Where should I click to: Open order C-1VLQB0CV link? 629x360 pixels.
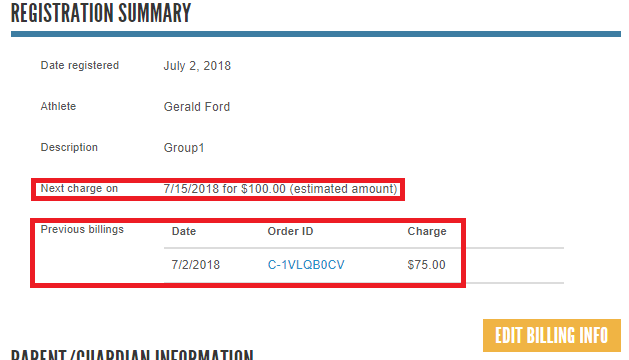[306, 265]
